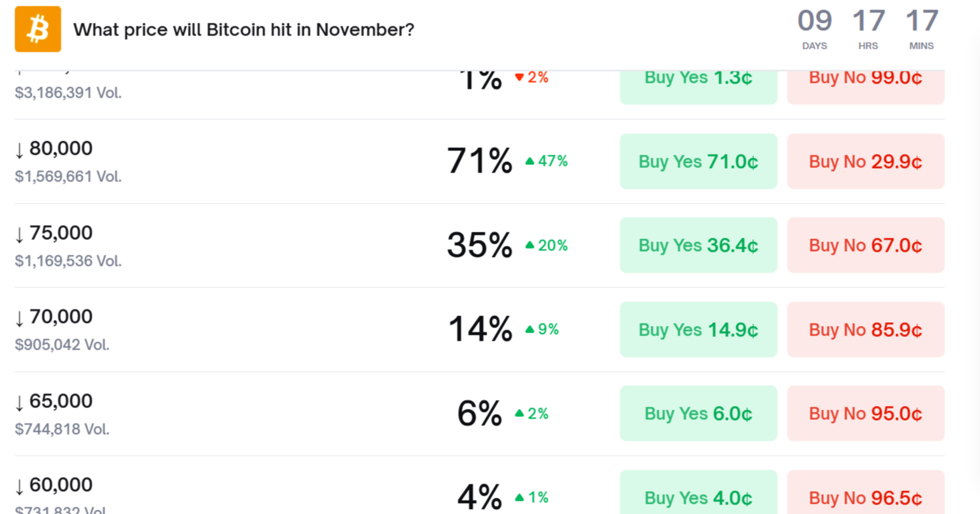Viewport: 980px width, 514px height.
Task: Click Buy Yes 6.0¢ on the 65,000 row
Action: tap(698, 414)
